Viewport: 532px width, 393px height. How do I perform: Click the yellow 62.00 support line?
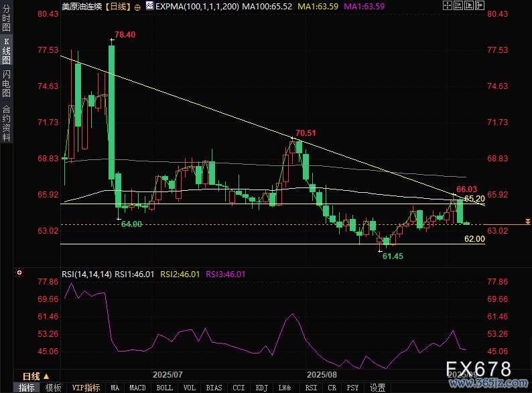pyautogui.click(x=268, y=244)
